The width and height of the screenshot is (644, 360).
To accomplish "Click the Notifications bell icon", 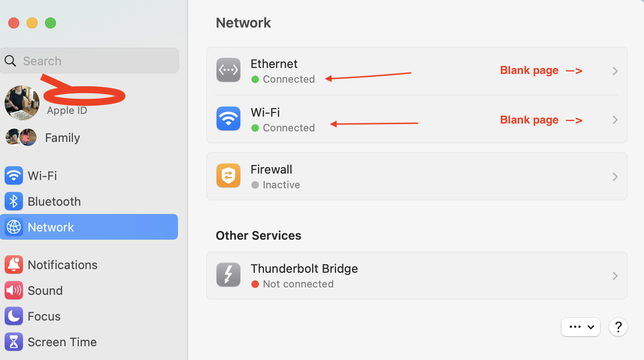I will pos(14,264).
